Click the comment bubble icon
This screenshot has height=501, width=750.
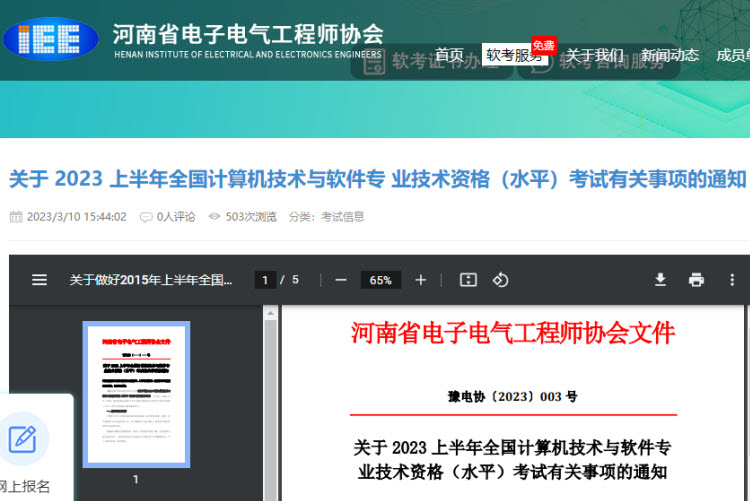click(146, 217)
